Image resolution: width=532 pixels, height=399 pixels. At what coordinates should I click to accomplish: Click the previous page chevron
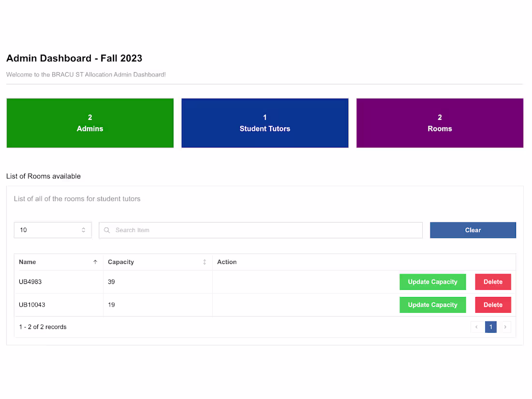point(476,327)
